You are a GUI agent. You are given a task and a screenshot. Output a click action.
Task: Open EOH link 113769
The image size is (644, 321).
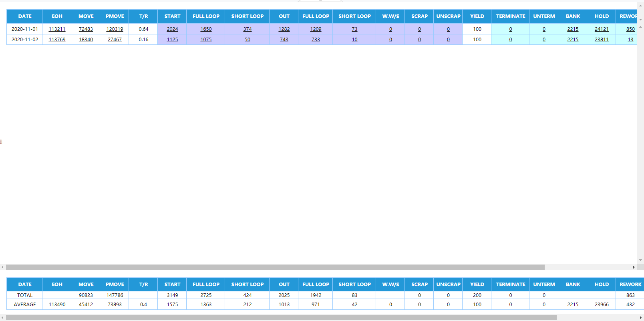pos(57,40)
